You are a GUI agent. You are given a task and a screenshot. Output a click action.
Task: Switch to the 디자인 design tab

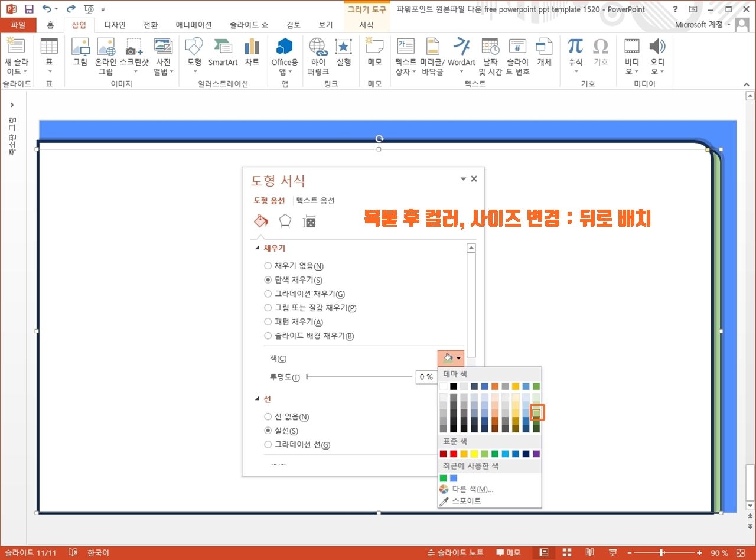(x=115, y=25)
